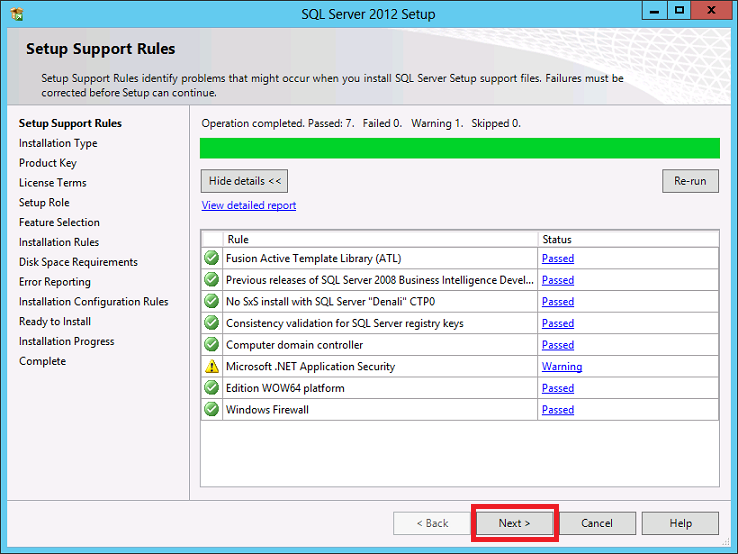Screen dimensions: 738x554
Task: Select the Windows Firewall rule text
Action: (267, 410)
